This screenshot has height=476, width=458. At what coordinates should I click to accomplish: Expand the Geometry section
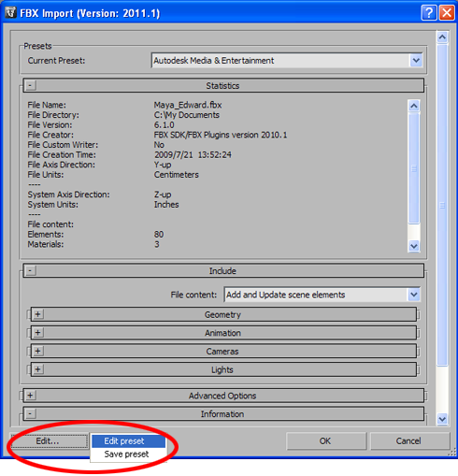[x=38, y=314]
